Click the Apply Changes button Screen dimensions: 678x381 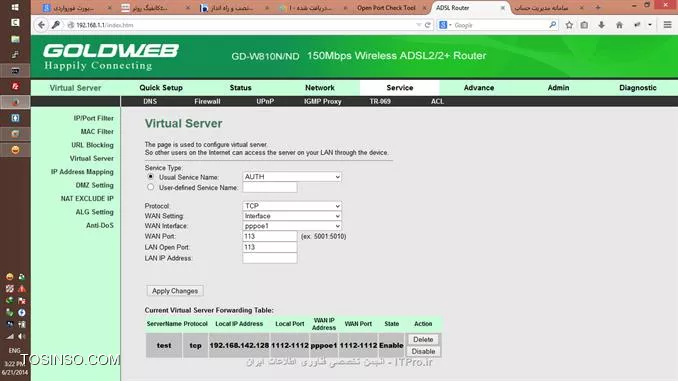pyautogui.click(x=175, y=291)
